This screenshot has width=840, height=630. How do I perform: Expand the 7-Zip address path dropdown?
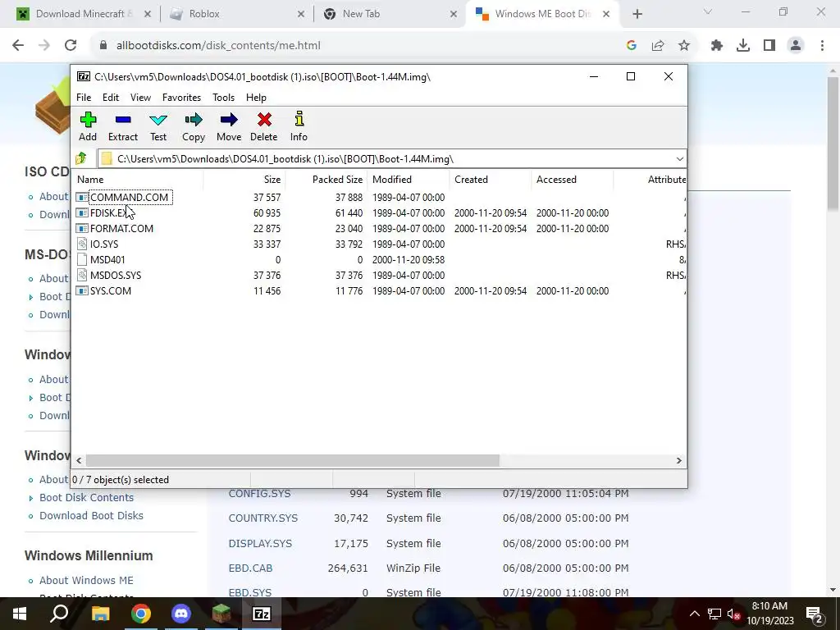679,159
